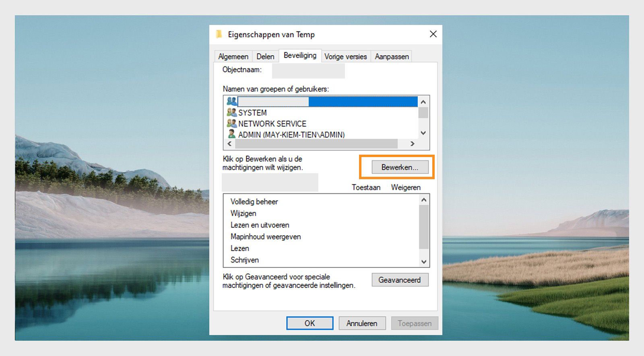Click the folder icon in the title bar
644x356 pixels.
pos(219,34)
